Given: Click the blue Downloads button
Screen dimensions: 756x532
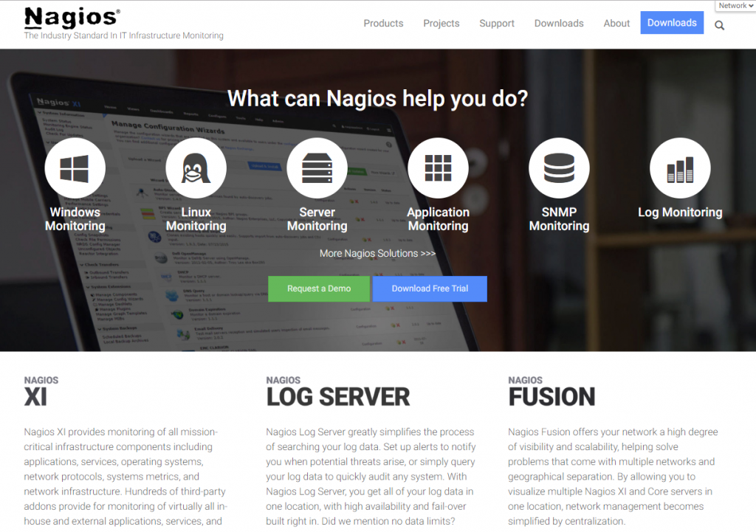Looking at the screenshot, I should 672,23.
